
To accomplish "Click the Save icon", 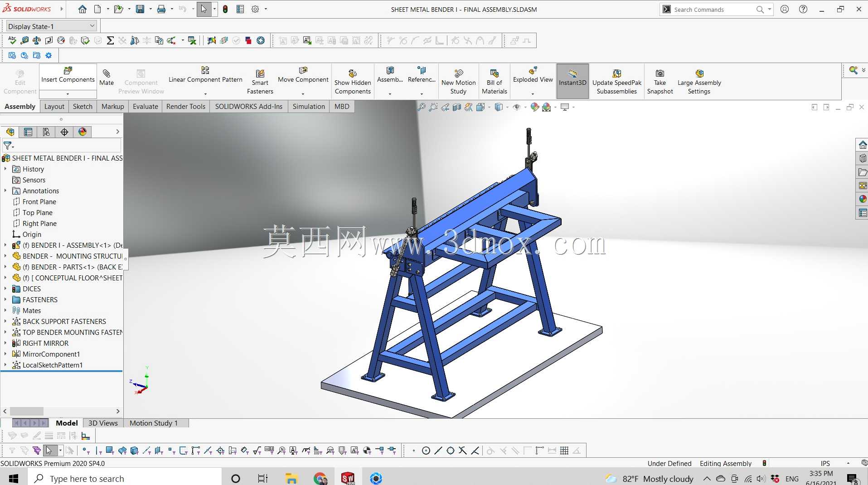I will [140, 9].
